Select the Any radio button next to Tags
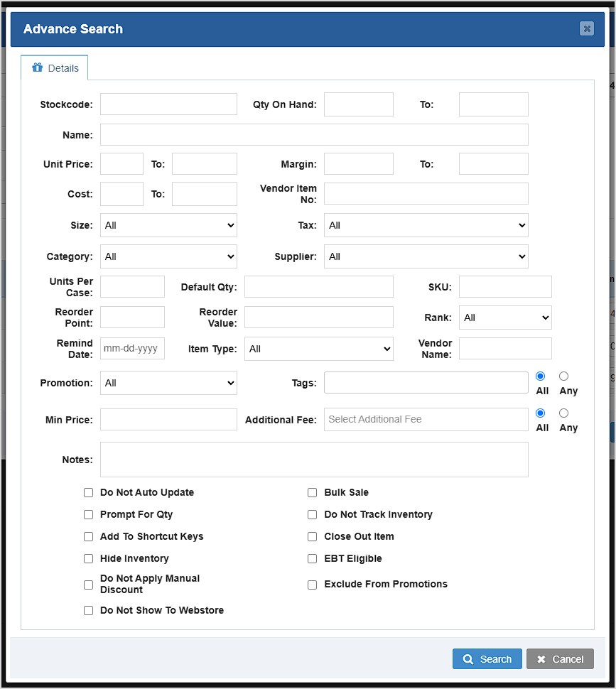The image size is (616, 689). pyautogui.click(x=563, y=376)
